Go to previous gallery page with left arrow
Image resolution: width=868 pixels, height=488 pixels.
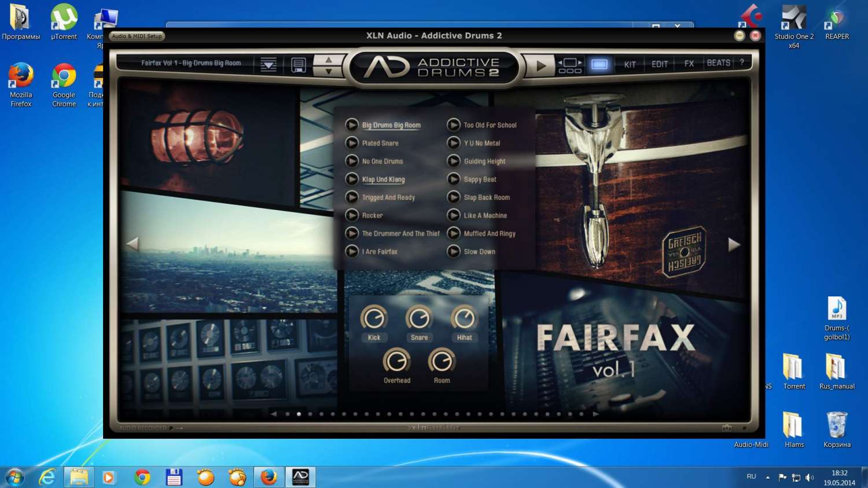[x=133, y=244]
